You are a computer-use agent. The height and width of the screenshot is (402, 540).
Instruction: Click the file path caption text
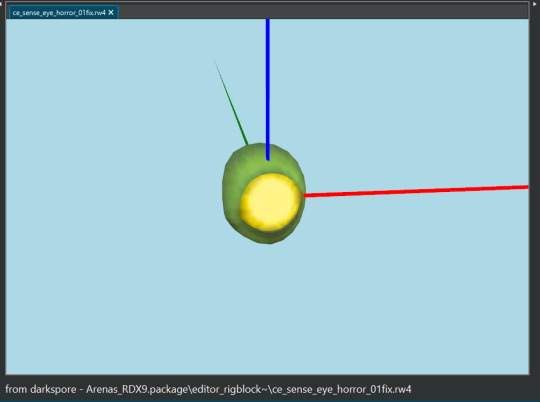point(208,389)
